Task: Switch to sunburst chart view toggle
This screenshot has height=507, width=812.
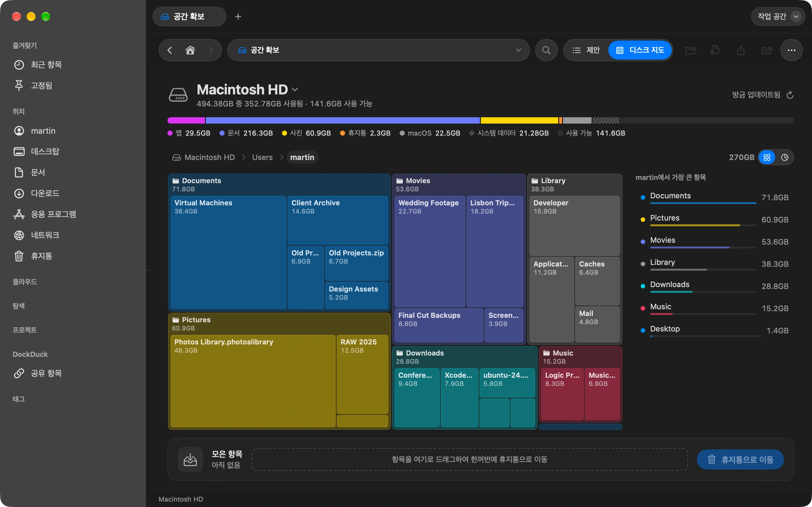Action: [x=784, y=157]
